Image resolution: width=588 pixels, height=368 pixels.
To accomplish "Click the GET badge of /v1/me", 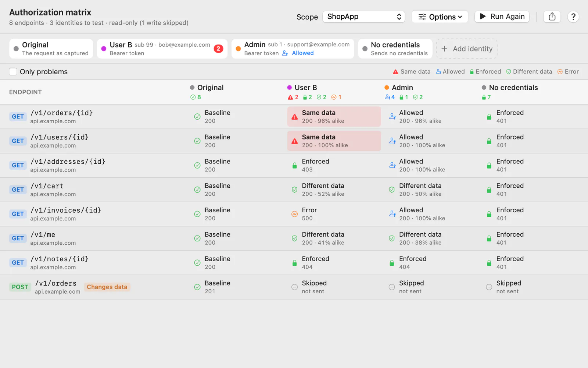I will [18, 238].
